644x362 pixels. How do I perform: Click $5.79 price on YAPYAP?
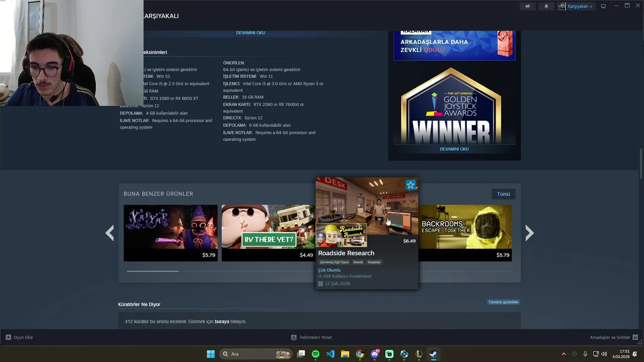[208, 255]
